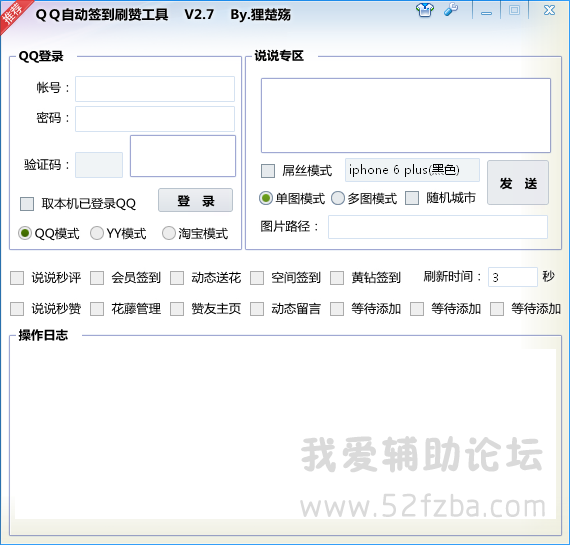Close the tool with the X icon
Image resolution: width=570 pixels, height=545 pixels.
pyautogui.click(x=549, y=10)
